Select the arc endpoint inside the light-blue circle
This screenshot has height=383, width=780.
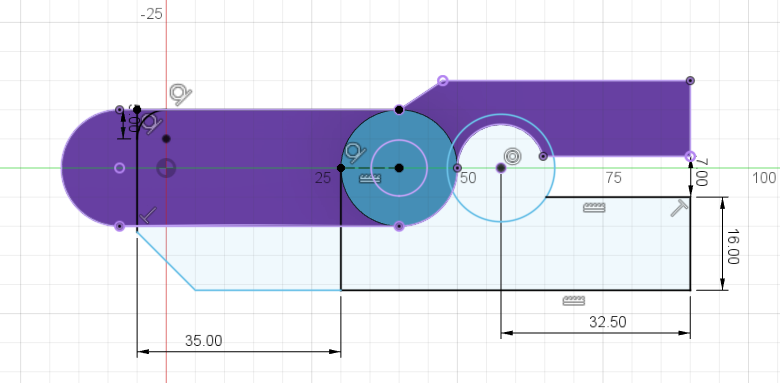(543, 156)
